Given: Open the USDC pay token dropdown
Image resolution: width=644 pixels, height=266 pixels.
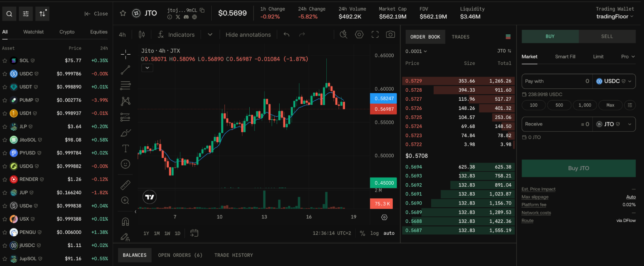Looking at the screenshot, I should click(614, 81).
